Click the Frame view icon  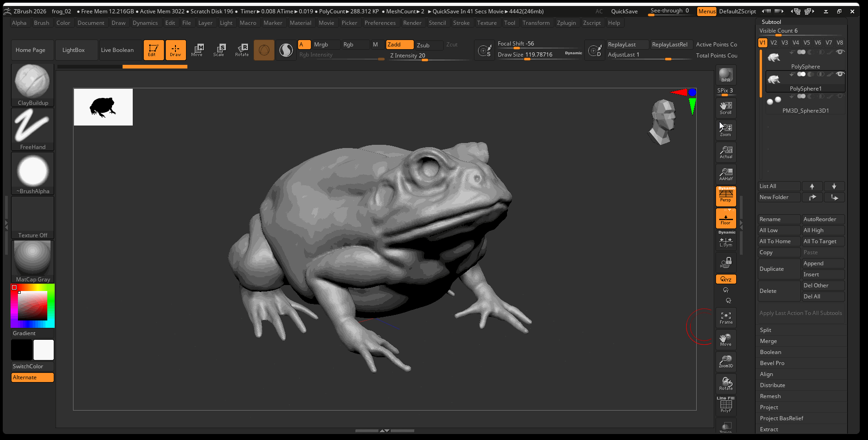click(x=726, y=318)
